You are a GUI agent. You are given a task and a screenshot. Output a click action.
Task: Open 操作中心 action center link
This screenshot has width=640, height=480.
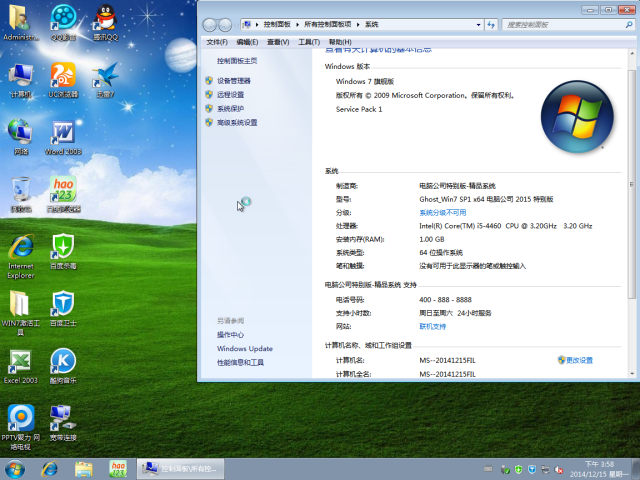click(x=231, y=335)
